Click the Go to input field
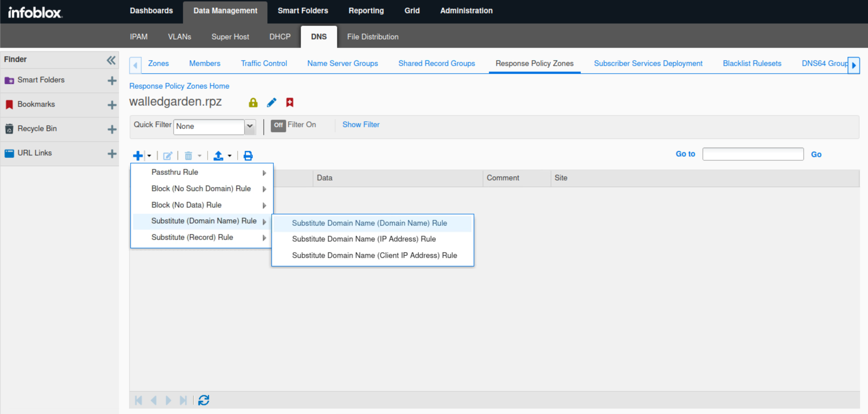 pyautogui.click(x=753, y=154)
